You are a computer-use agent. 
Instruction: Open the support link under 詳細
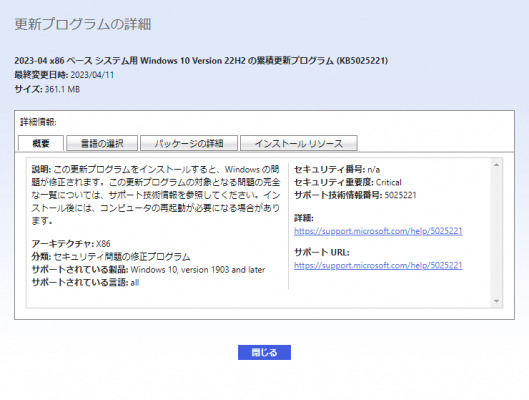[x=378, y=231]
